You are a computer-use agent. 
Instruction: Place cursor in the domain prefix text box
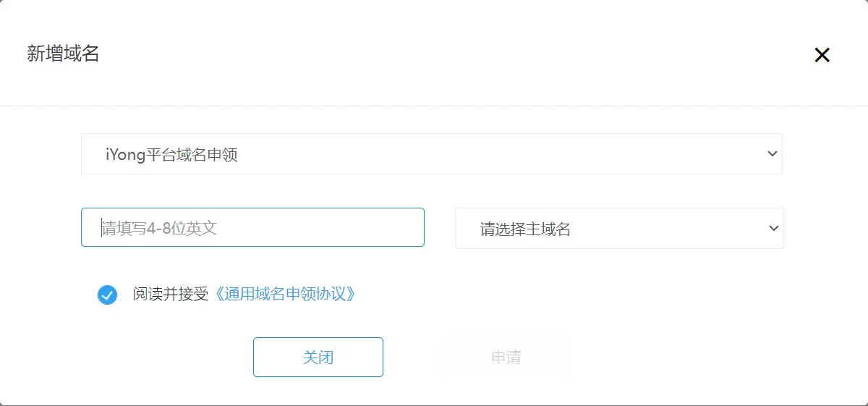[x=252, y=228]
